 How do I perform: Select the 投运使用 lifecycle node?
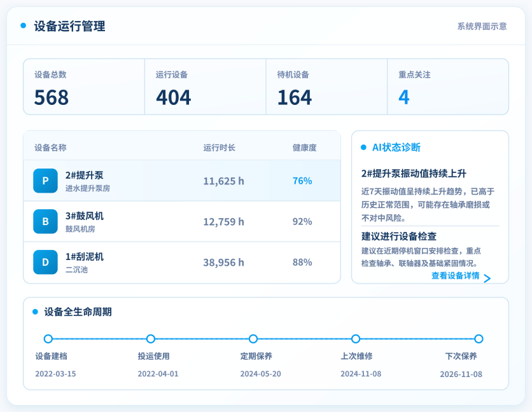[x=151, y=339]
